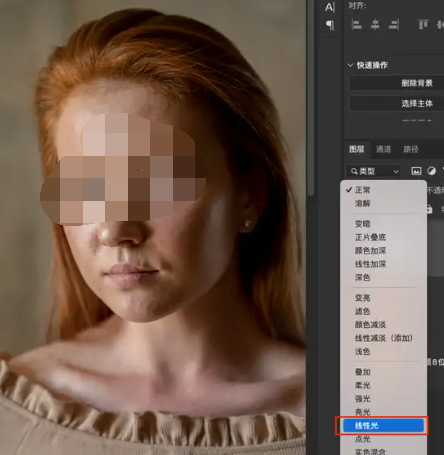The height and width of the screenshot is (455, 444).
Task: Click the align horizontal centers icon
Action: coord(375,24)
